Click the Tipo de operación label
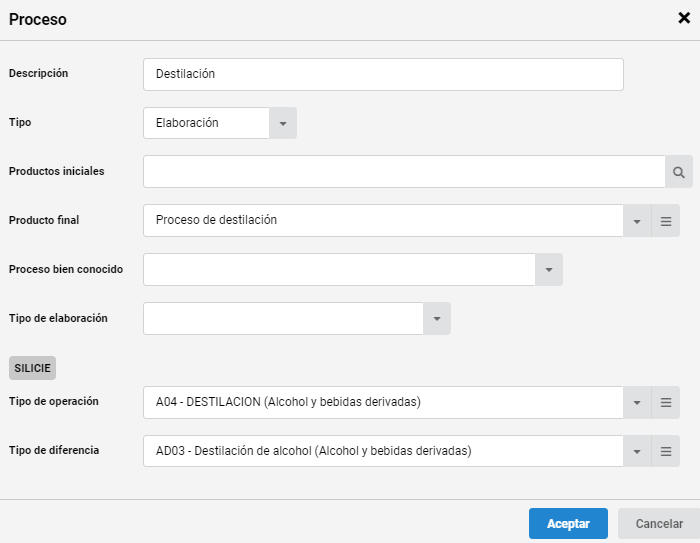Image resolution: width=700 pixels, height=543 pixels. coord(54,401)
